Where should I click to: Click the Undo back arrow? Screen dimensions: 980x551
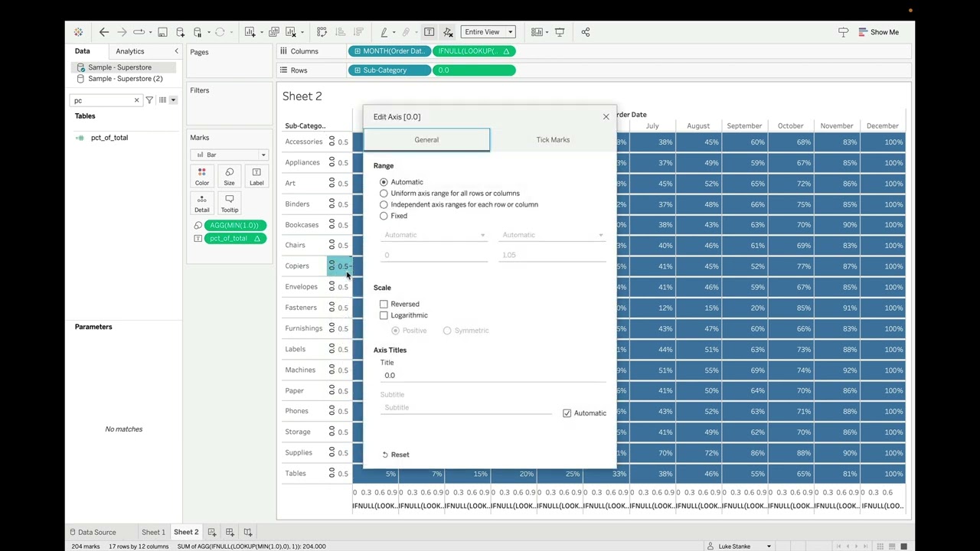coord(104,32)
